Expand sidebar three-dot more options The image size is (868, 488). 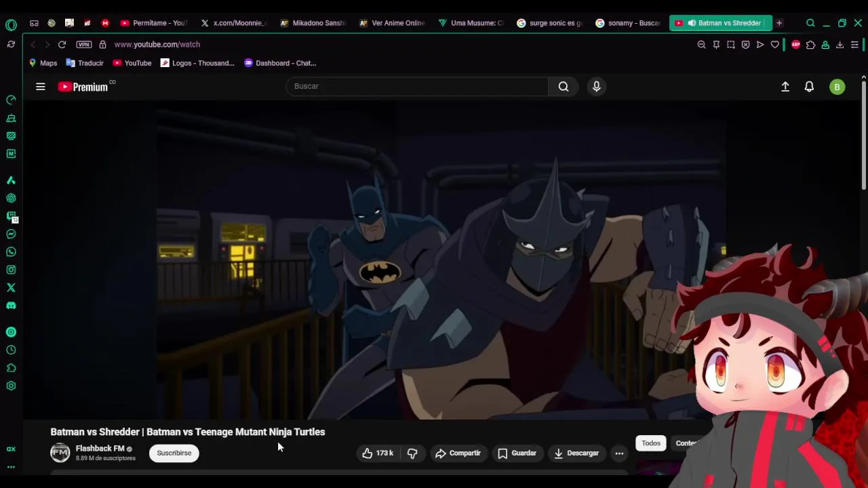(x=11, y=467)
